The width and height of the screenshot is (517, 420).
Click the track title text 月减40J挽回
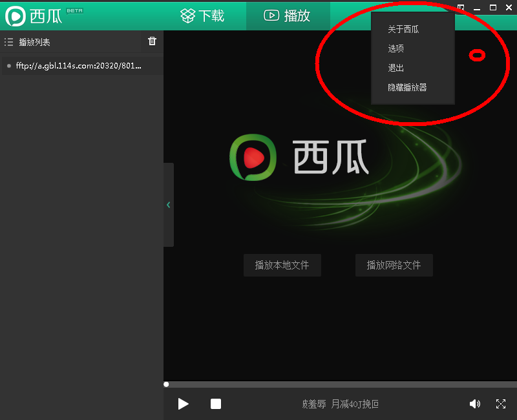pos(355,404)
